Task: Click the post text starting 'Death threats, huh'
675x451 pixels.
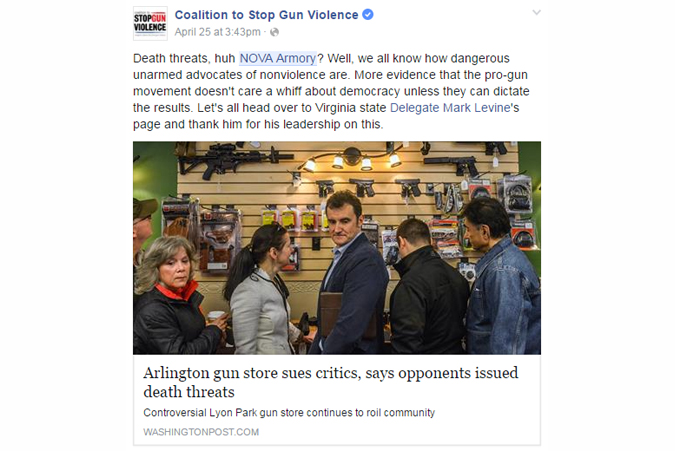Action: click(331, 91)
